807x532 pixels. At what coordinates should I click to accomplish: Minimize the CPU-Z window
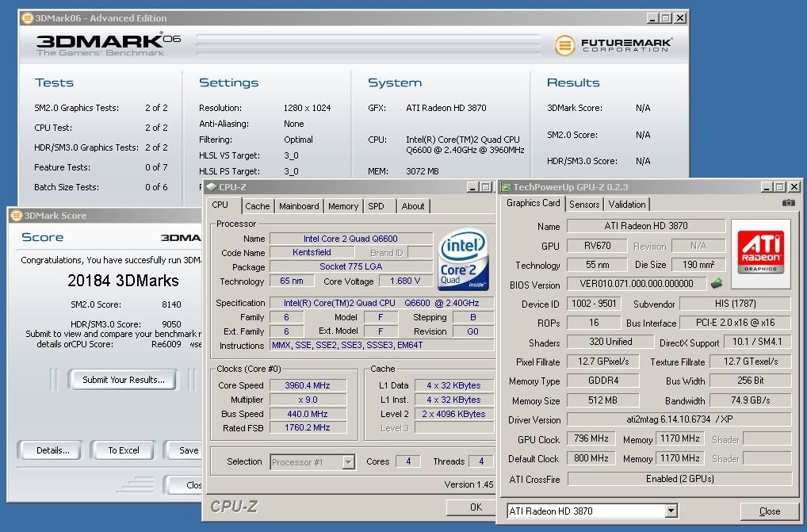click(x=472, y=187)
